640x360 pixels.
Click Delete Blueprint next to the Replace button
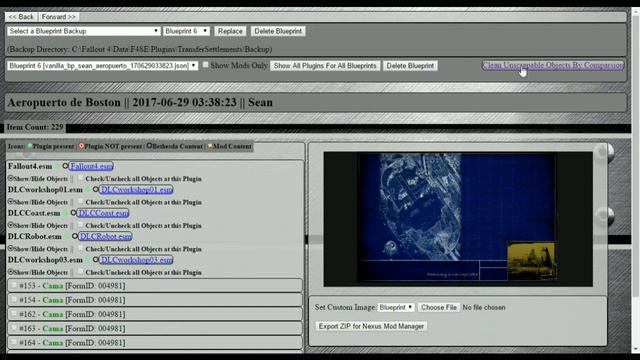(278, 31)
